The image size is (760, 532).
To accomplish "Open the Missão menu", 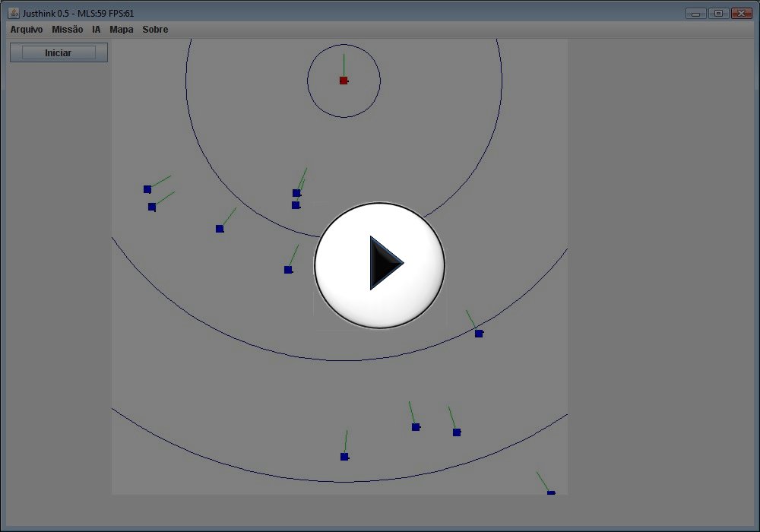I will coord(68,30).
